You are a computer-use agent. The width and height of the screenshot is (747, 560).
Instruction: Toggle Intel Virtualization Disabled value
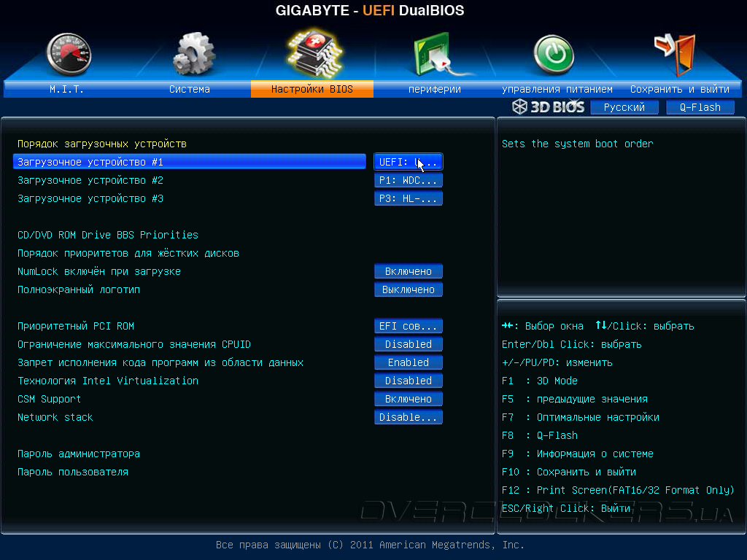(x=409, y=381)
